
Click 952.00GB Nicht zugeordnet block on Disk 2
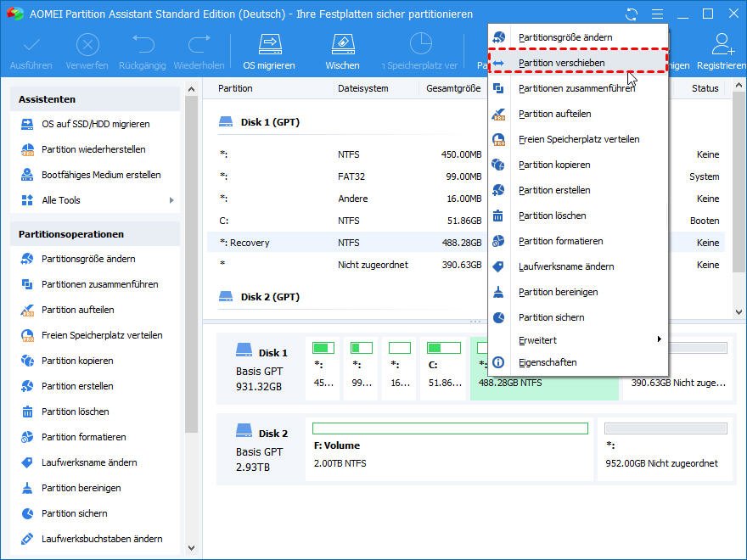665,448
